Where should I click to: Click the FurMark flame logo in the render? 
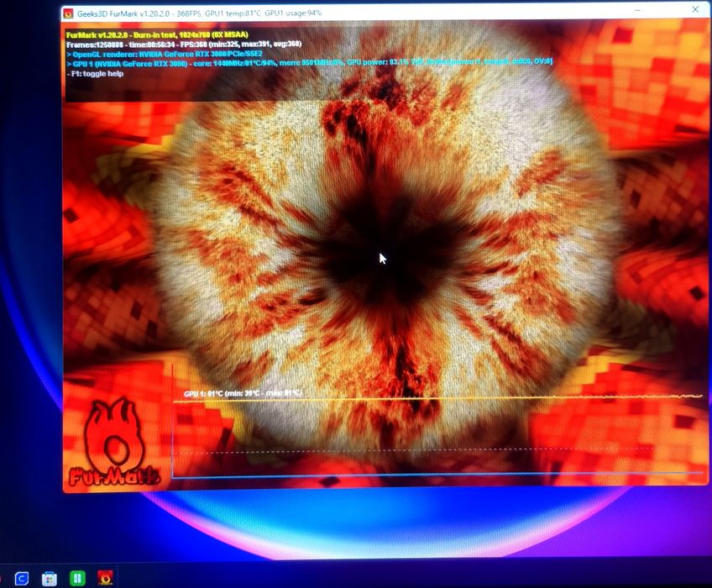[115, 442]
